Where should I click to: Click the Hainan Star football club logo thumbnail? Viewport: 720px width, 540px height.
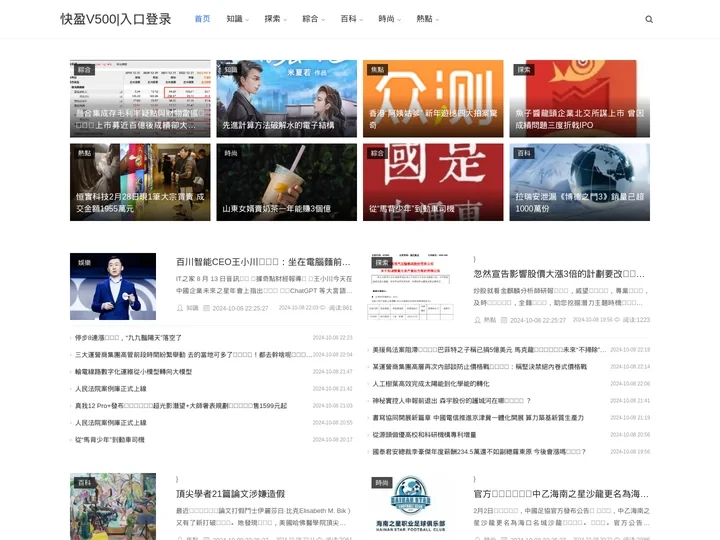[411, 506]
